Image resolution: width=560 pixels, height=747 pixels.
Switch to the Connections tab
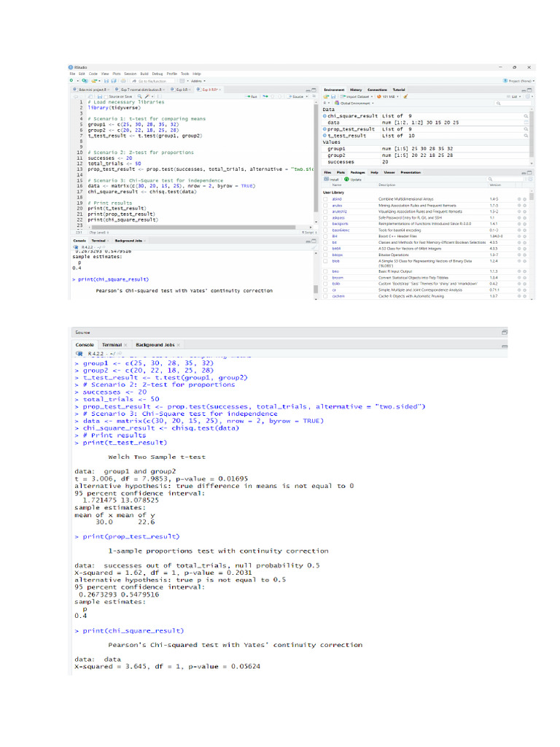click(377, 90)
